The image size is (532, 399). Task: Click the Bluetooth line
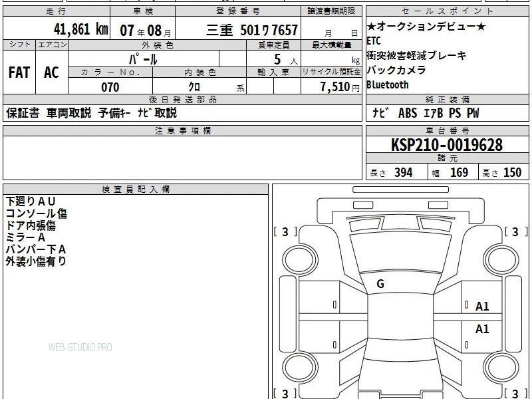point(388,84)
